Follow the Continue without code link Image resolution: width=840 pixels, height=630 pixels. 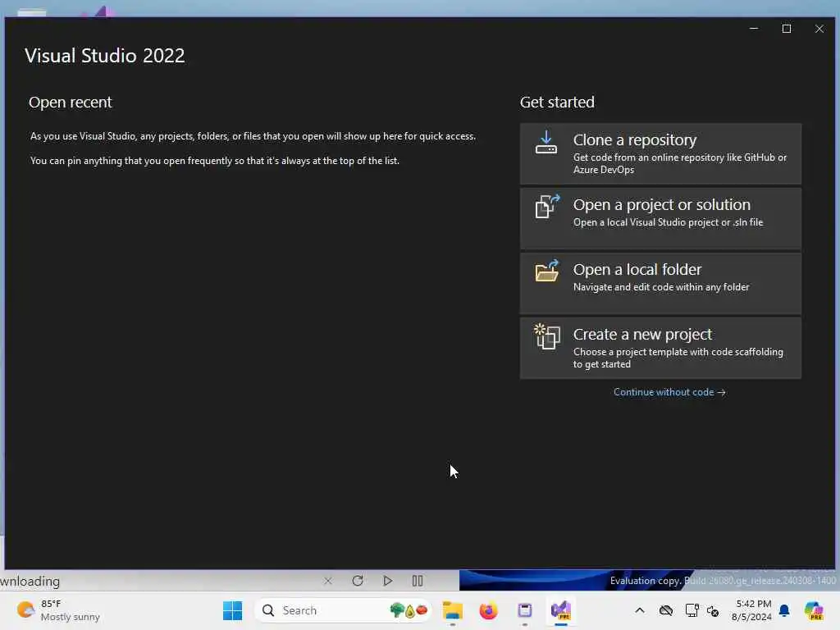[x=669, y=392]
